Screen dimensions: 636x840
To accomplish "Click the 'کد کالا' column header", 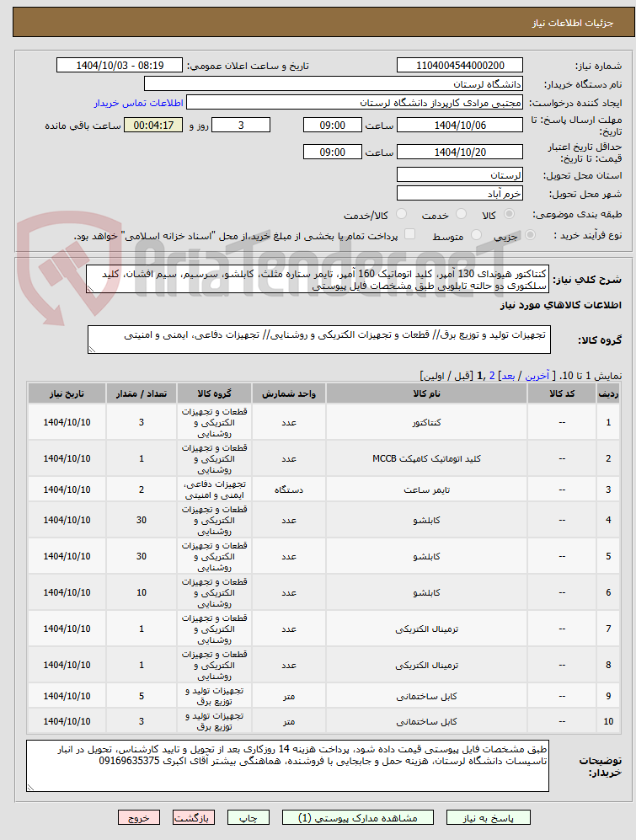I will point(562,393).
